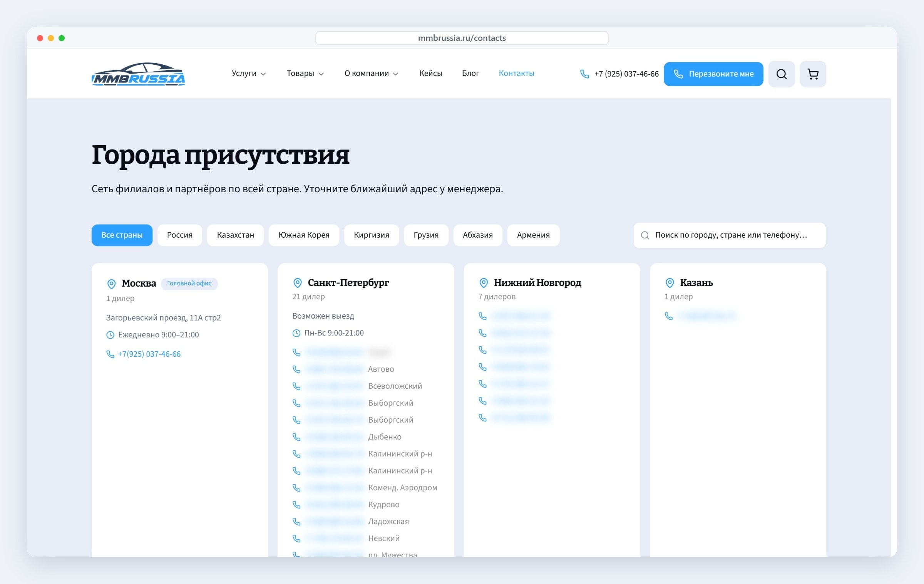Click the phone icon in the Казань card

pyautogui.click(x=669, y=316)
